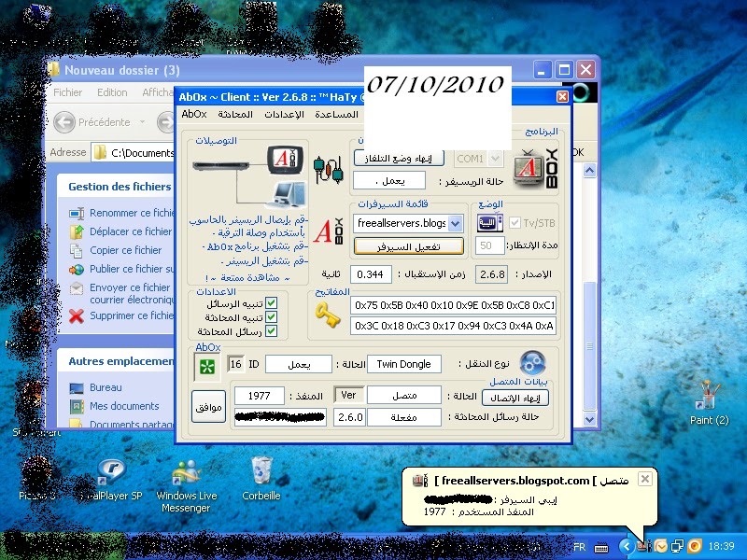747x560 pixels.
Task: Open the Précédente history dropdown arrow
Action: tap(142, 122)
